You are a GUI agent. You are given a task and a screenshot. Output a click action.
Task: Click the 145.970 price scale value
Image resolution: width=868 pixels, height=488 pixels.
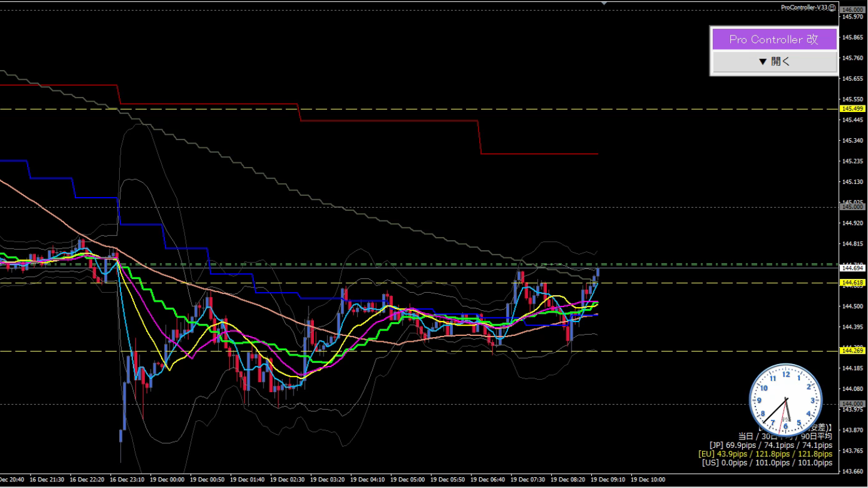click(852, 17)
